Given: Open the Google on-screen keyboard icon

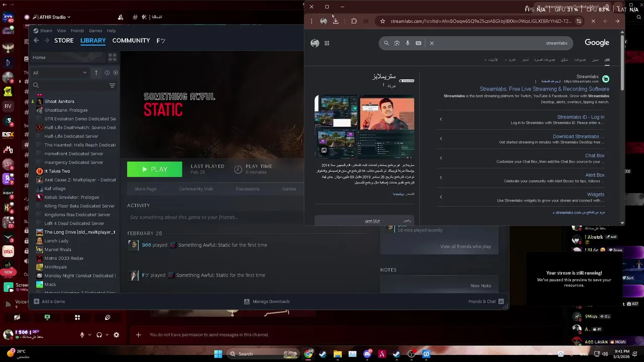Looking at the screenshot, I should point(419,43).
